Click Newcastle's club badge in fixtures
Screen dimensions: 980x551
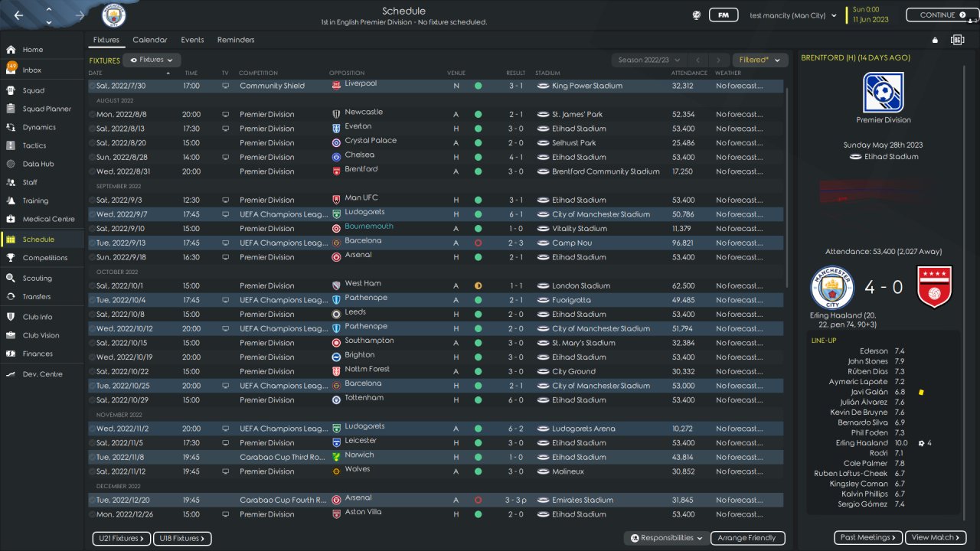point(336,114)
